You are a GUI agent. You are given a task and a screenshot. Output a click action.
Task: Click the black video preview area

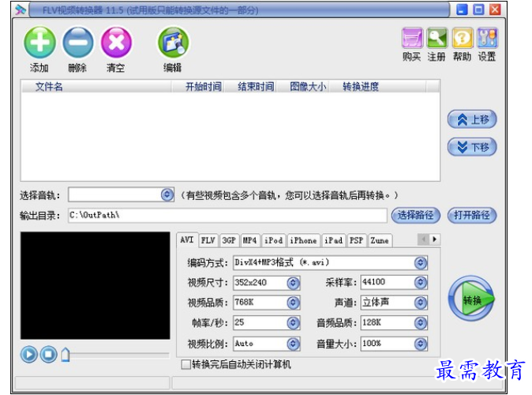click(96, 286)
